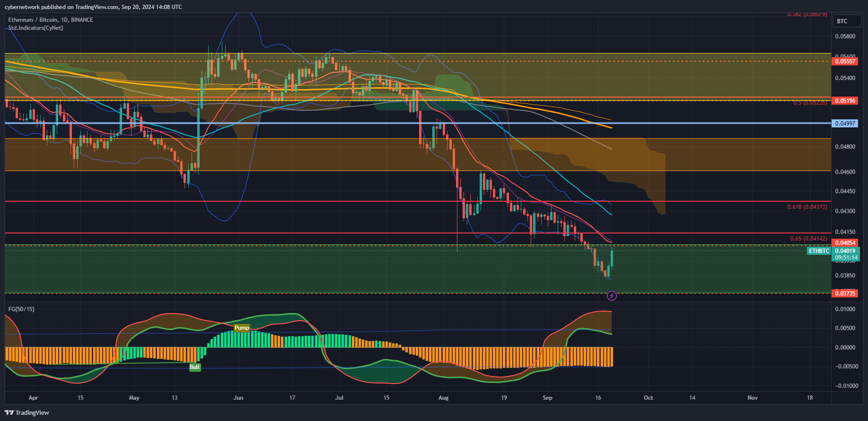868x421 pixels.
Task: Select the Std.Indicators{CyNet} indicator legend
Action: tap(36, 28)
